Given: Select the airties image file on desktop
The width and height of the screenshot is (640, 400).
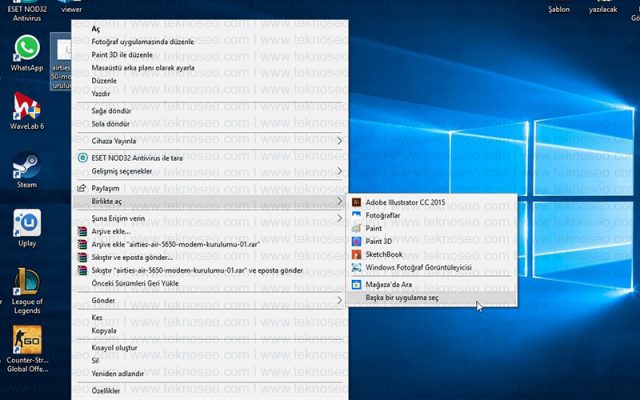Looking at the screenshot, I should pos(60,61).
